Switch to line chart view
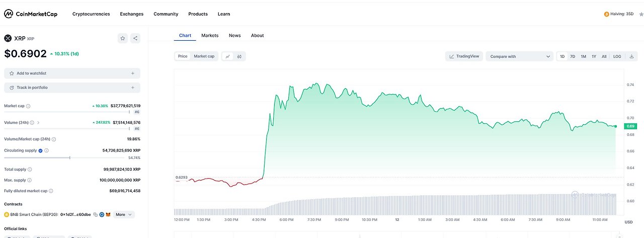Image resolution: width=644 pixels, height=238 pixels. click(228, 56)
